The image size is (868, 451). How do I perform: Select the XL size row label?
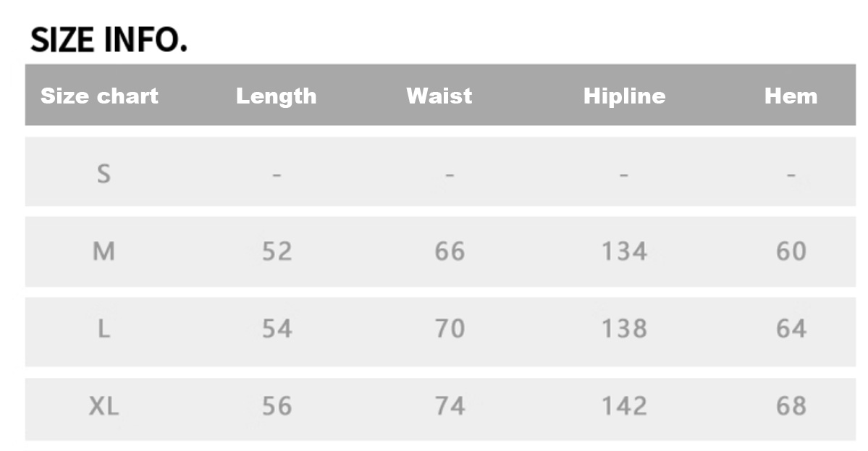pos(104,406)
